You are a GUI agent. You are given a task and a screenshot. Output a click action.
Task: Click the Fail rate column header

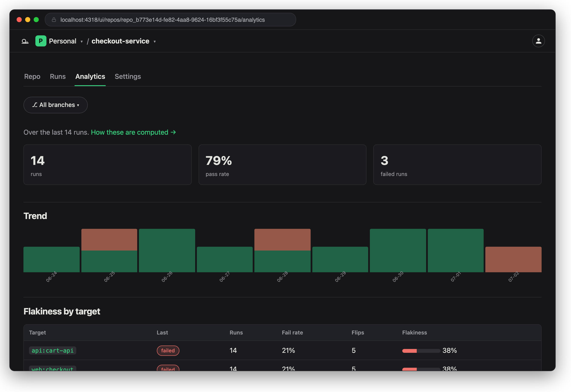[292, 333]
